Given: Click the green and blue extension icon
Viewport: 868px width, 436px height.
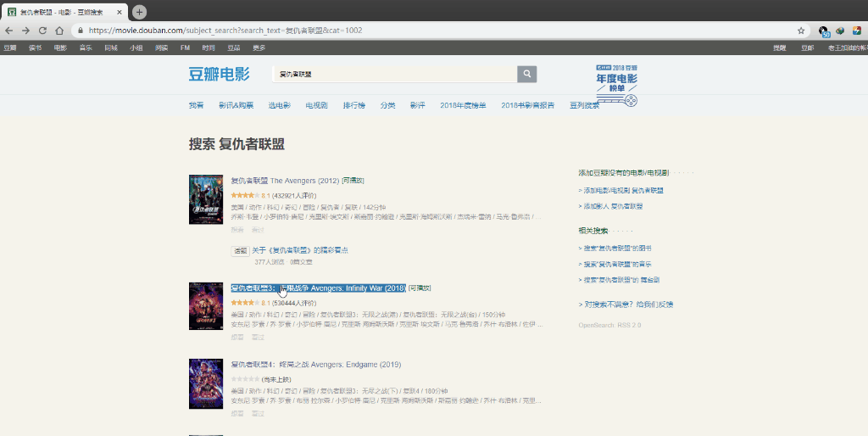Looking at the screenshot, I should (840, 31).
